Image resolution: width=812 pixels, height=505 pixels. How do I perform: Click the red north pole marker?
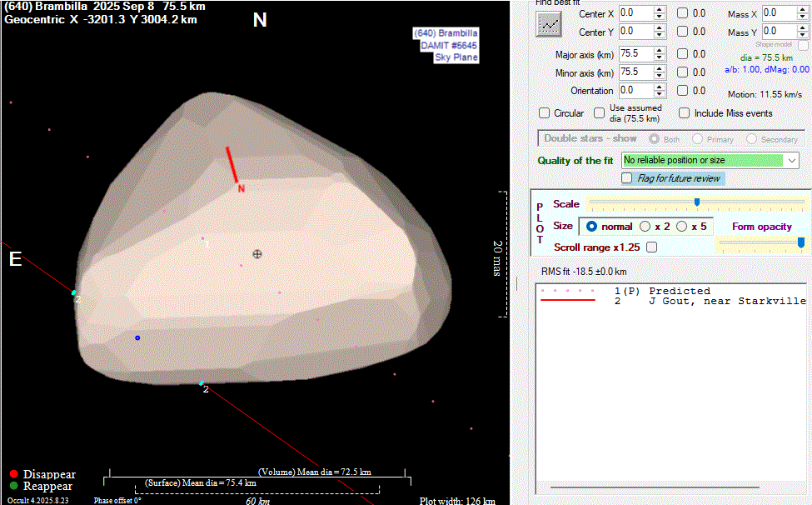click(232, 165)
